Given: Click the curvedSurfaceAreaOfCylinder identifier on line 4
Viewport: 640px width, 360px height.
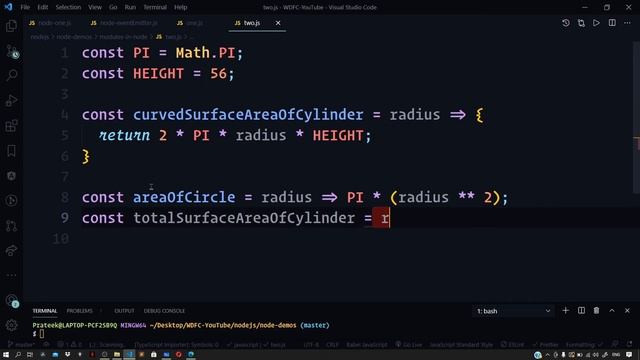Looking at the screenshot, I should tap(248, 115).
